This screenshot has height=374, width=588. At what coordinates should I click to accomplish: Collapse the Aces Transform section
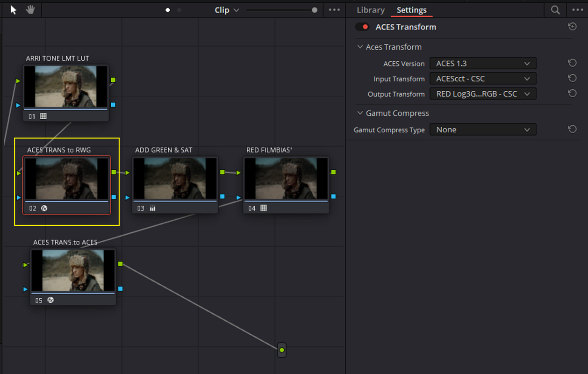coord(360,47)
